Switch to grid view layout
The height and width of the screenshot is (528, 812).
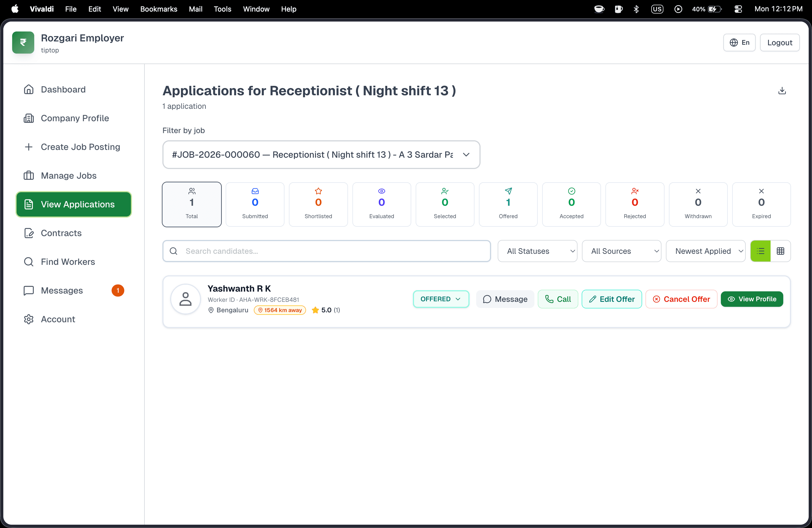point(780,251)
